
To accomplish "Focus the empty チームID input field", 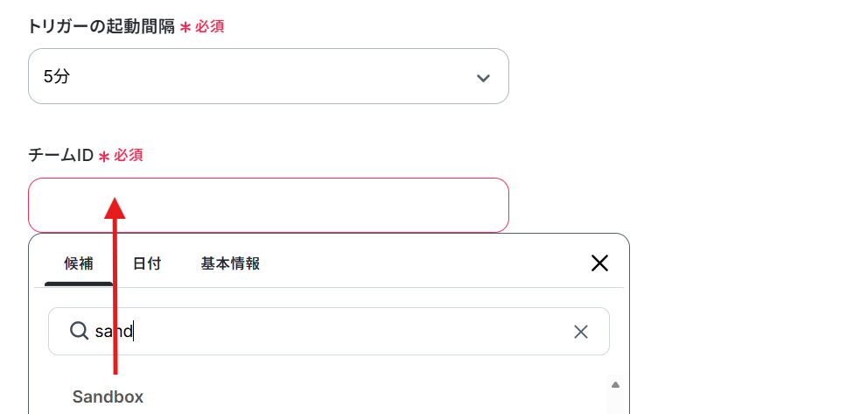I will [269, 205].
